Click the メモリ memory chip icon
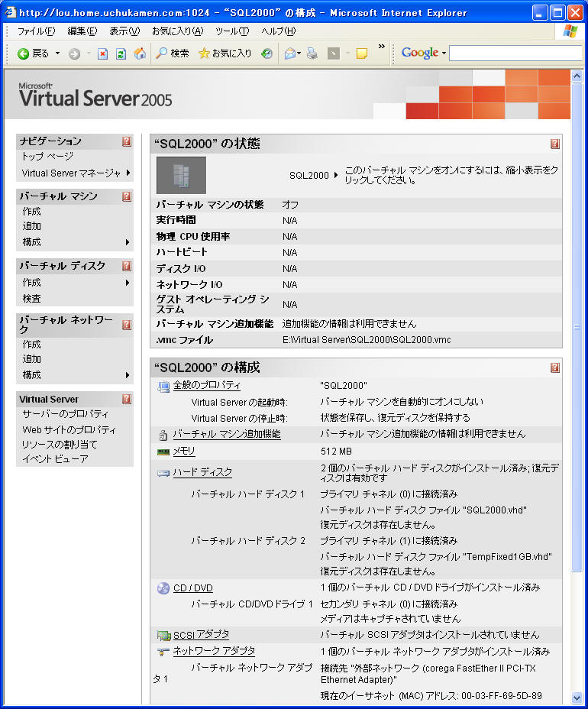This screenshot has height=709, width=588. (x=163, y=452)
